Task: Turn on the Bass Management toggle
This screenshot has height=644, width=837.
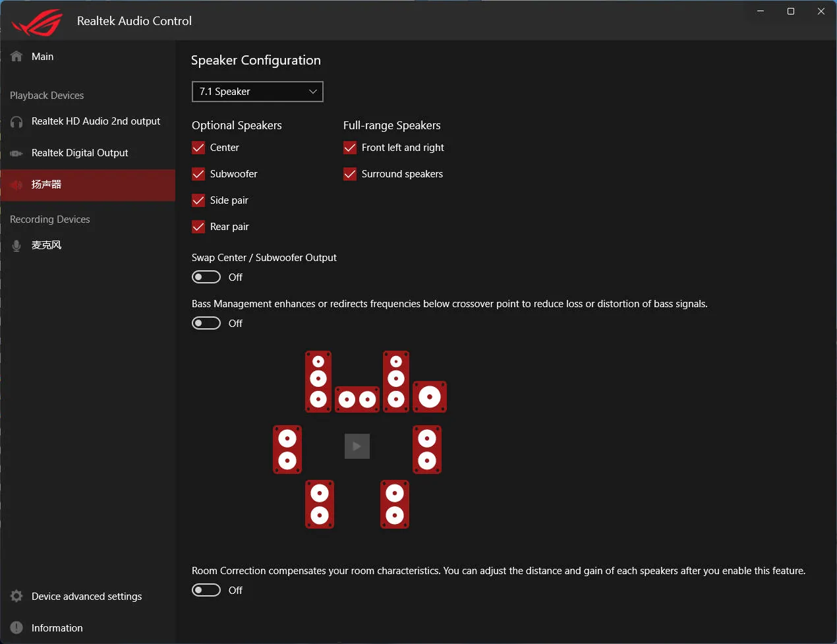Action: (206, 324)
